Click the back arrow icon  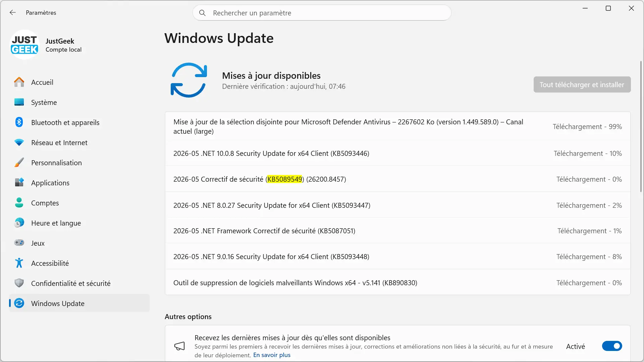13,12
